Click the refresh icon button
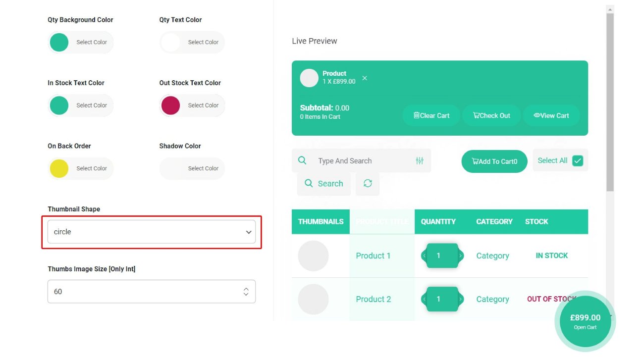 tap(368, 184)
